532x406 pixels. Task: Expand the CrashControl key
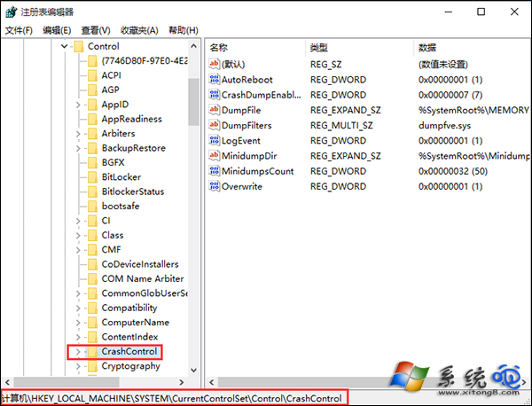point(78,352)
